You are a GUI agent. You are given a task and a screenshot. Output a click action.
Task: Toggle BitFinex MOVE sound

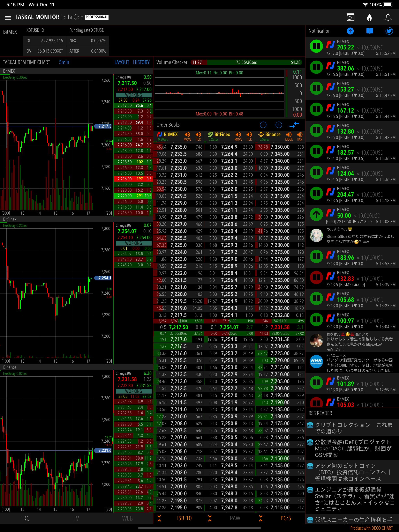click(x=238, y=136)
